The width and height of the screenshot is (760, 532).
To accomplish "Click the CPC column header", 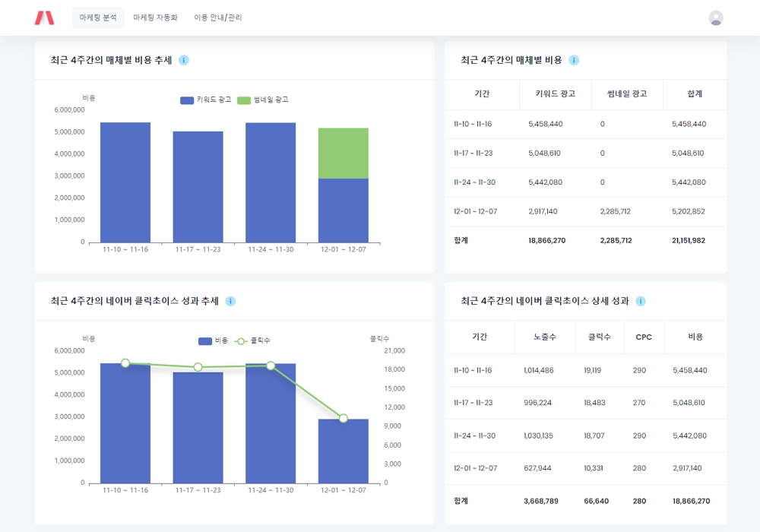I will (644, 337).
